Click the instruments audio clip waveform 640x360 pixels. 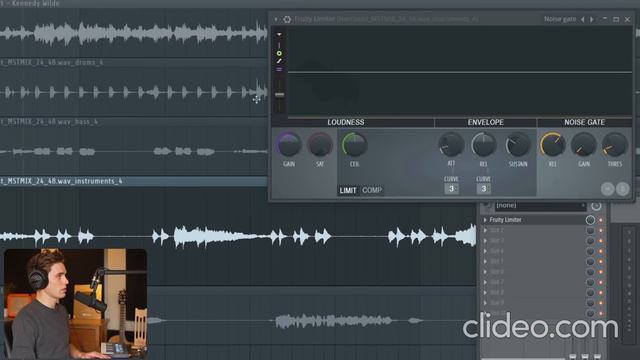point(238,236)
